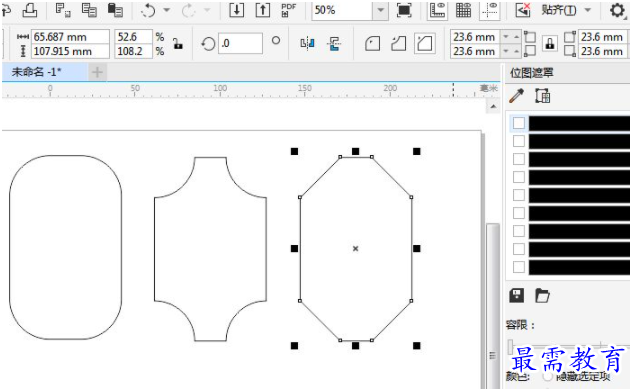Decrease the bottom-left corner radius with down arrow
This screenshot has height=391, width=633.
[506, 51]
